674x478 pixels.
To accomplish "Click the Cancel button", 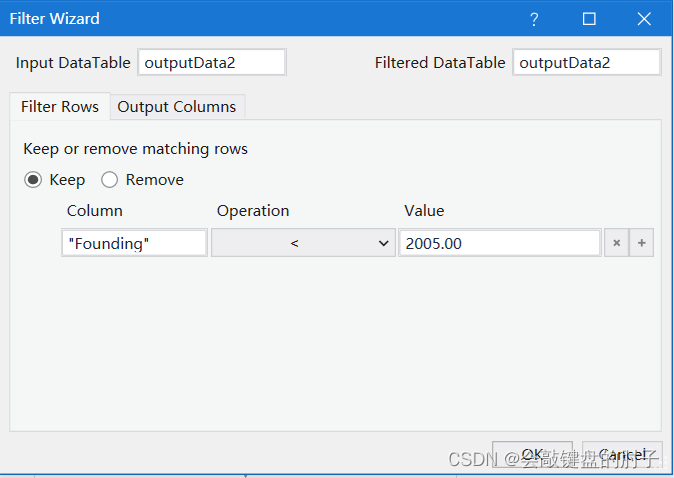I will coord(622,455).
